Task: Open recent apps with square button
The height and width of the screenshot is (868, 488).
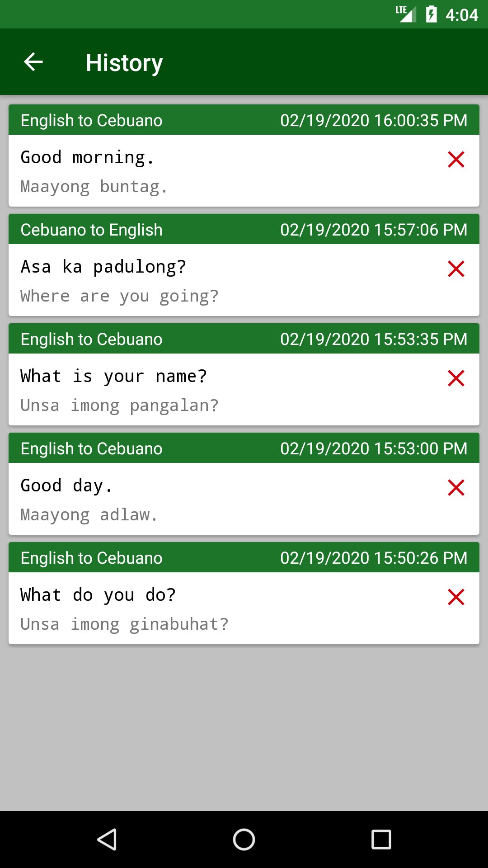Action: click(x=381, y=840)
